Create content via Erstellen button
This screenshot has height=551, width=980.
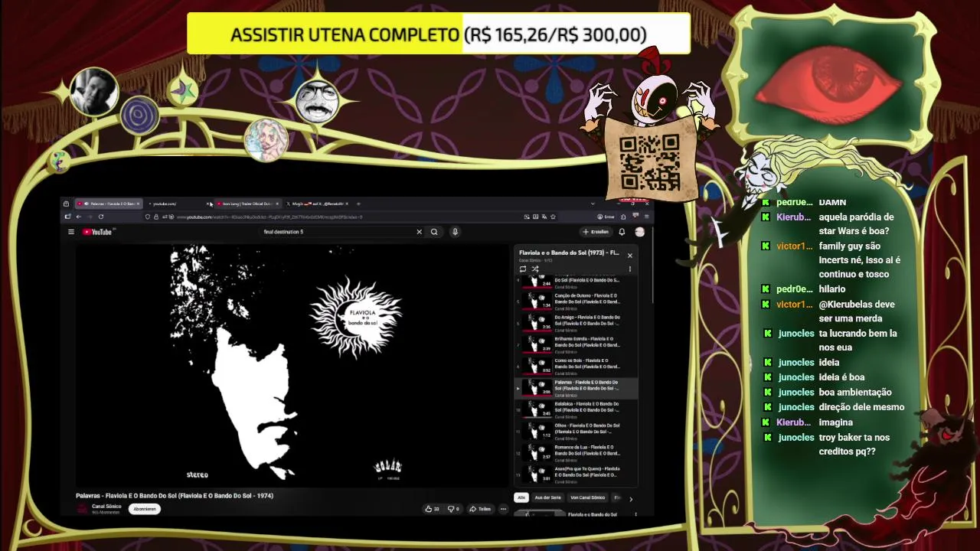(596, 232)
